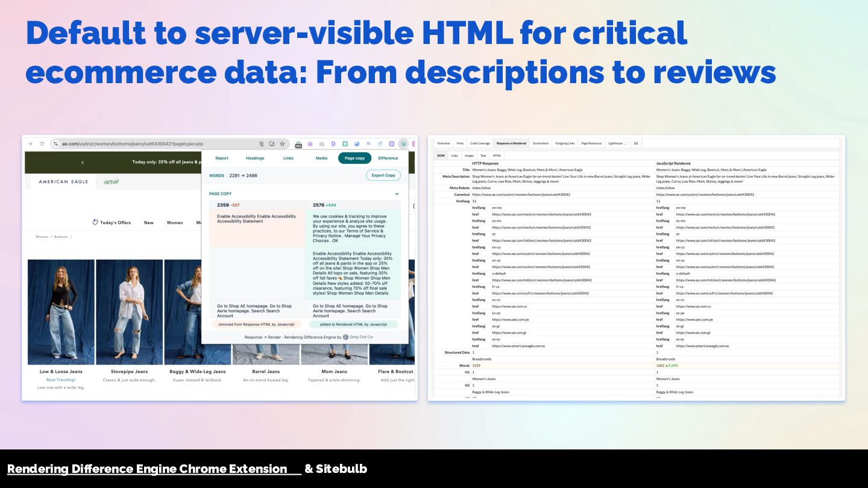Select the Links sub-tab in Sitebulb

(x=455, y=155)
